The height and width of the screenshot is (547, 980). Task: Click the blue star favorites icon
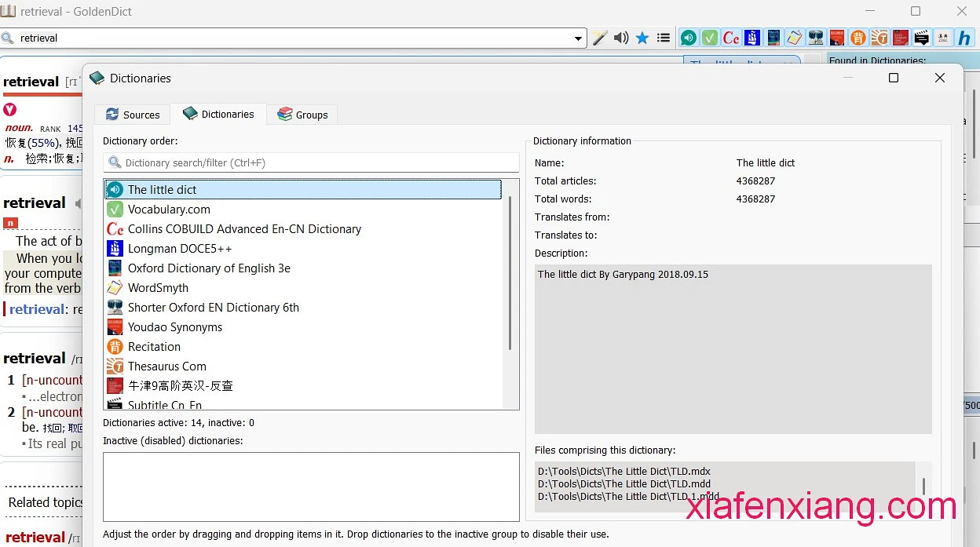click(642, 38)
